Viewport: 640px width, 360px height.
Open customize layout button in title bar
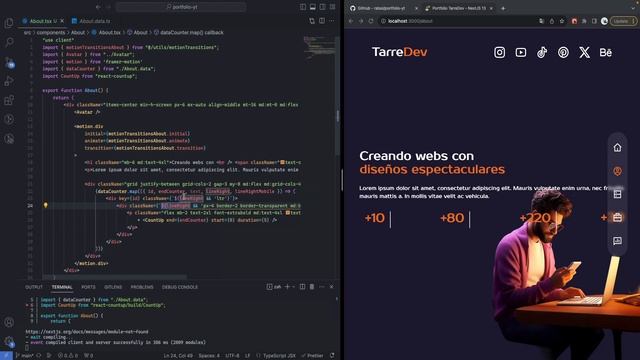[x=333, y=7]
